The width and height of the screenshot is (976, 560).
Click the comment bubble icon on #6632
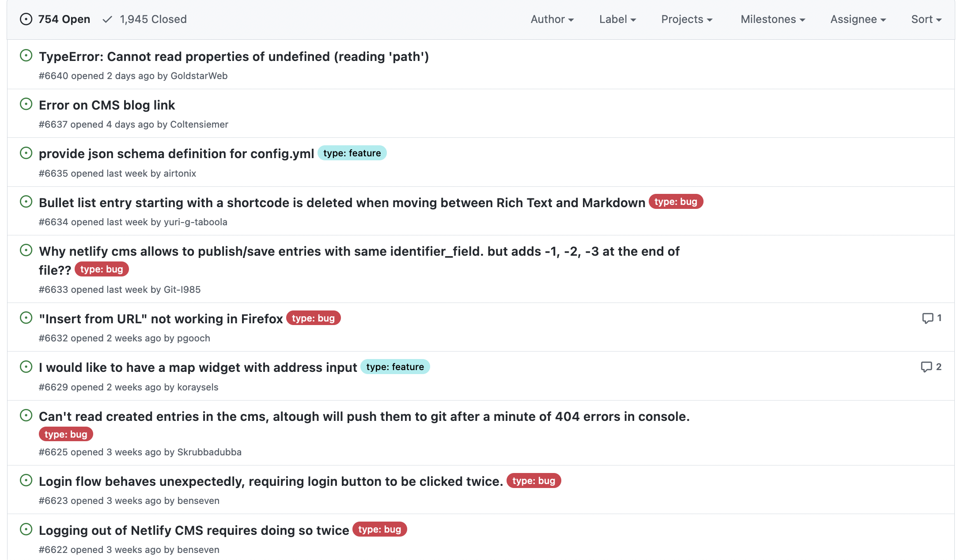click(928, 318)
